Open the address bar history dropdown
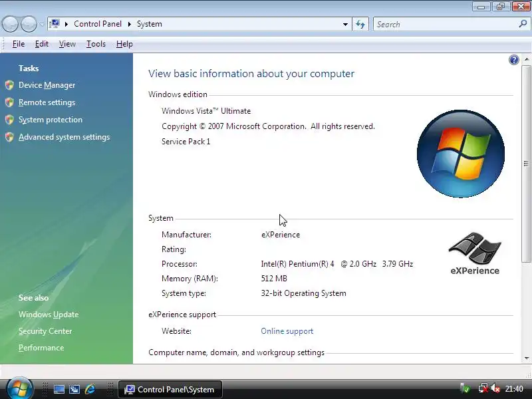The width and height of the screenshot is (532, 399). click(x=345, y=24)
